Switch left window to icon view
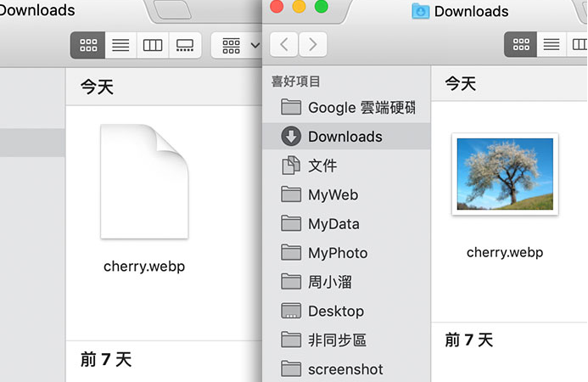The width and height of the screenshot is (588, 382). [x=88, y=45]
